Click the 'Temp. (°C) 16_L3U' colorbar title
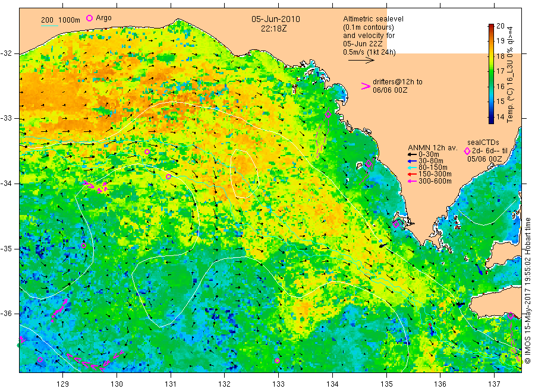Image resolution: width=535 pixels, height=392 pixels. click(510, 74)
